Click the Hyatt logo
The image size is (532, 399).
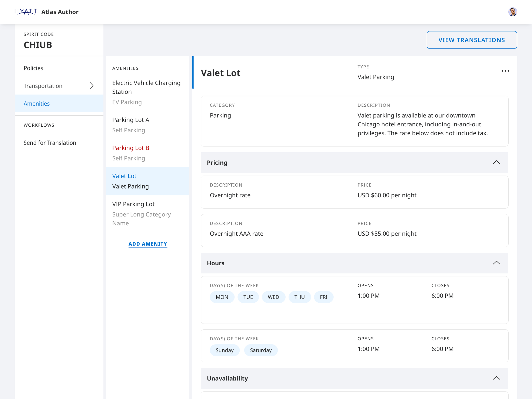(x=26, y=11)
